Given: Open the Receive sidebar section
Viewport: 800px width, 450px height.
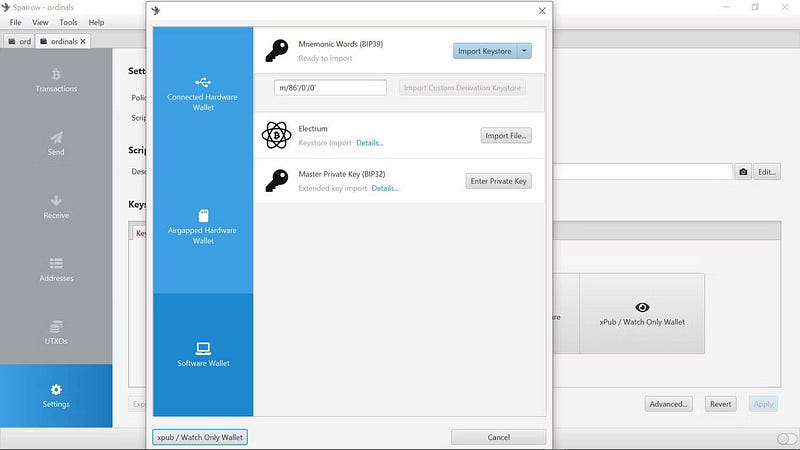Looking at the screenshot, I should point(56,207).
